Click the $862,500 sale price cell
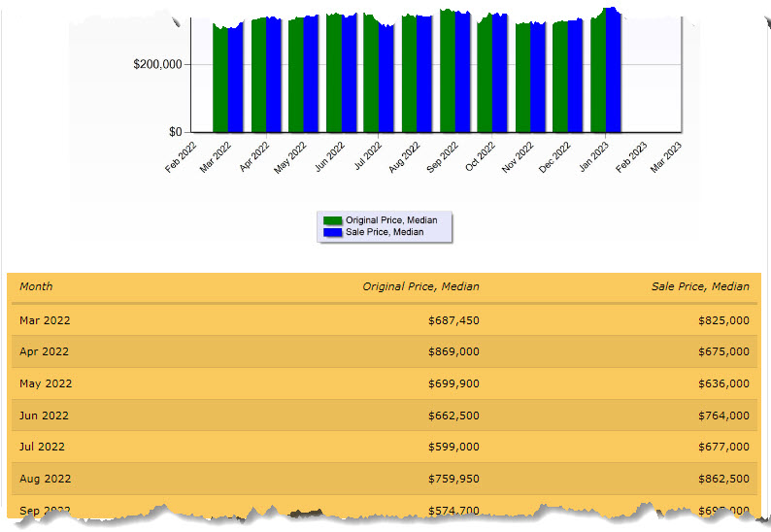 [723, 479]
